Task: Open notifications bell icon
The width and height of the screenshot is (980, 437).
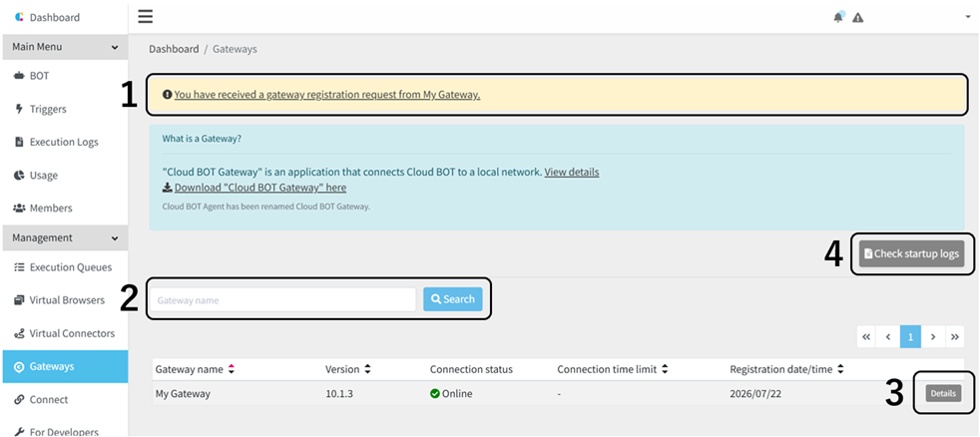Action: (838, 17)
